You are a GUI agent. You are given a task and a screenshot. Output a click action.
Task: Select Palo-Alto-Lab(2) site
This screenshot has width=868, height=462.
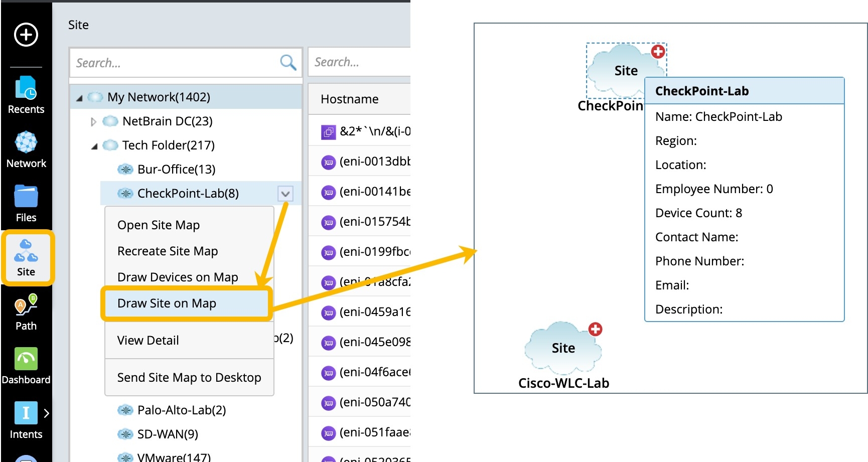[x=182, y=410]
